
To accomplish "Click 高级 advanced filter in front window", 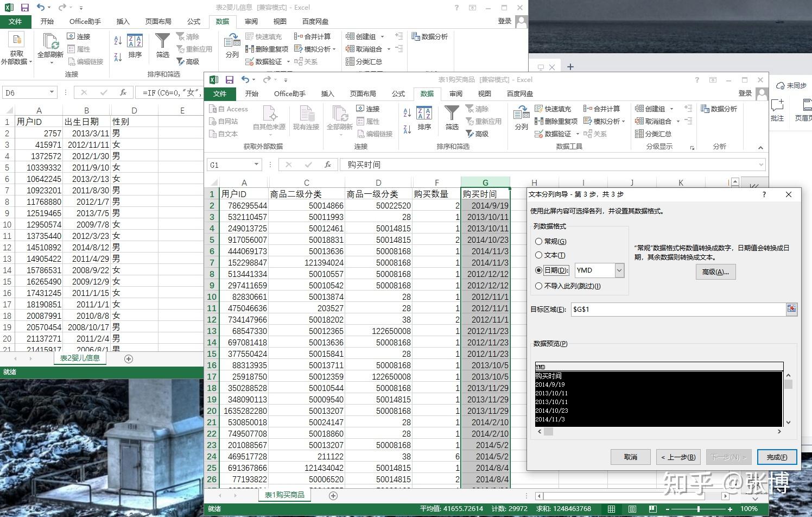I will click(x=477, y=134).
